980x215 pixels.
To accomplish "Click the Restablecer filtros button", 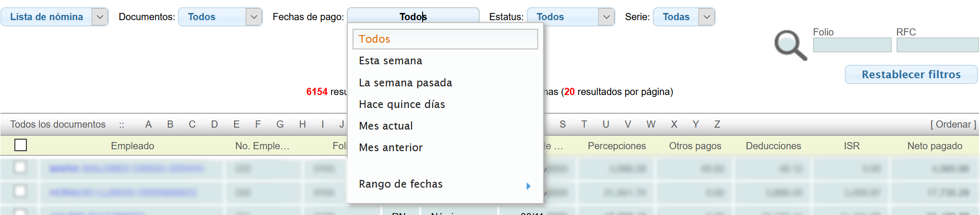I will tap(910, 74).
